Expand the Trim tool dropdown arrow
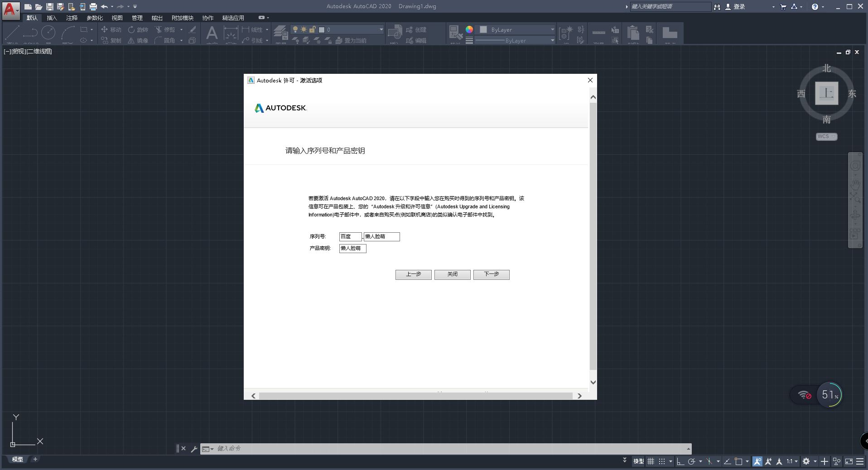The width and height of the screenshot is (868, 470). click(181, 29)
